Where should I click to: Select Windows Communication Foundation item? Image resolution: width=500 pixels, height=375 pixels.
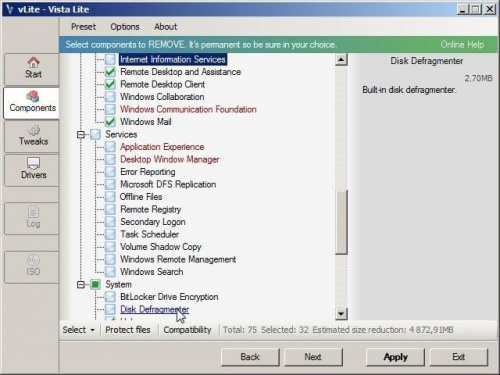coord(188,109)
